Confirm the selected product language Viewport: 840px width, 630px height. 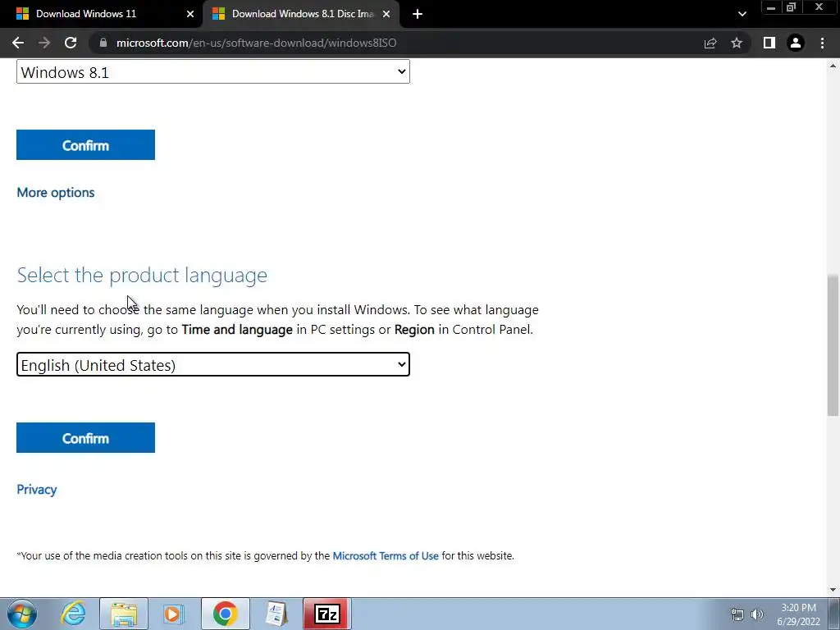pyautogui.click(x=85, y=438)
